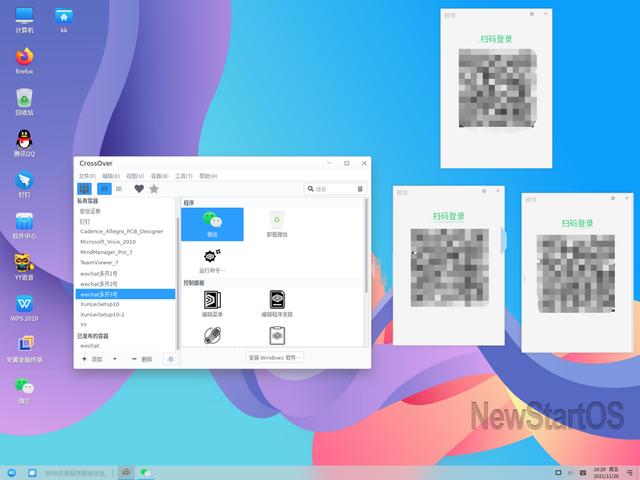Open the 软件中心 software center icon
Image resolution: width=640 pixels, height=480 pixels.
click(x=24, y=226)
